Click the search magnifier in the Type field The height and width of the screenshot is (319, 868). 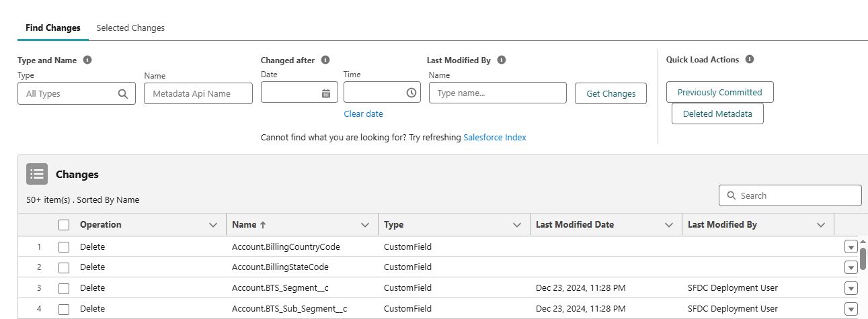point(123,94)
